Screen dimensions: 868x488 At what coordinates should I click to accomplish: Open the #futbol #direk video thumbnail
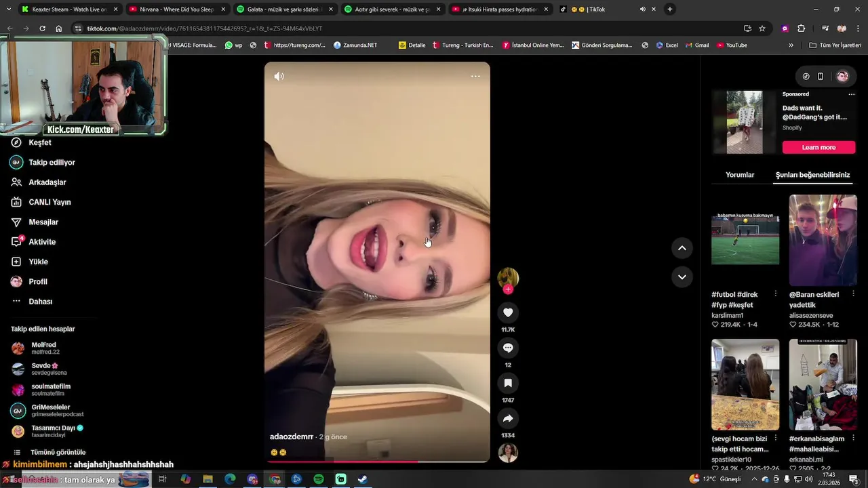[x=745, y=240]
